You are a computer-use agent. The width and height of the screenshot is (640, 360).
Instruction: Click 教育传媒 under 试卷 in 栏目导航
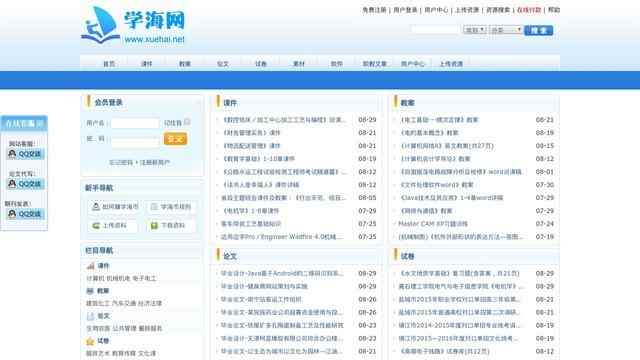pos(124,353)
